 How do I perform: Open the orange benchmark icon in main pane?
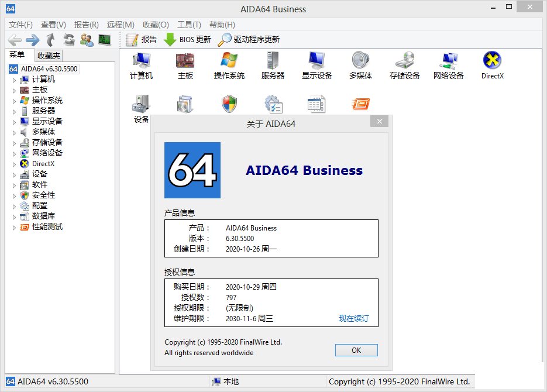[x=361, y=104]
